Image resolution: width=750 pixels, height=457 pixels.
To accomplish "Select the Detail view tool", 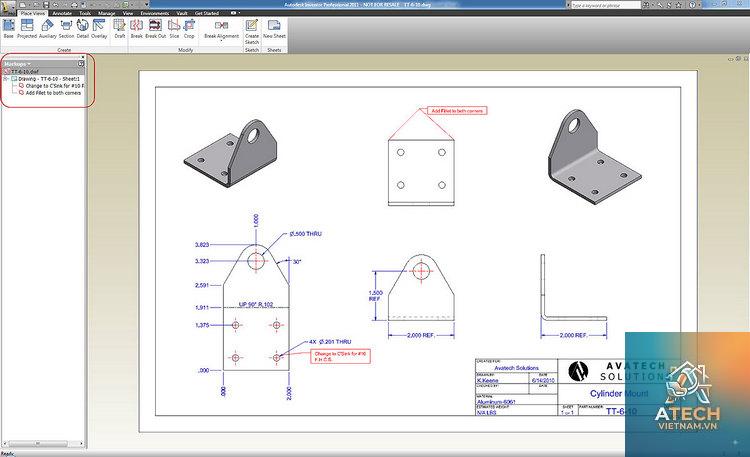I will 83,29.
